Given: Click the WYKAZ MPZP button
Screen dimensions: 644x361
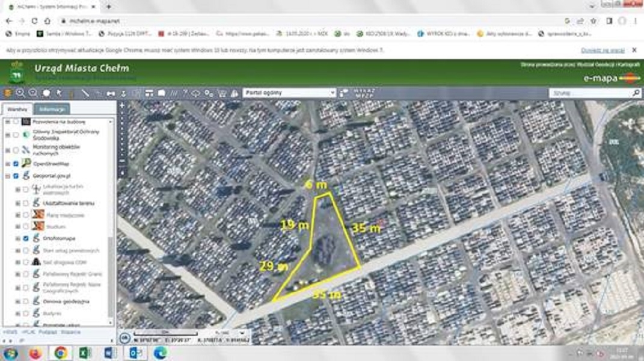Looking at the screenshot, I should (x=358, y=93).
